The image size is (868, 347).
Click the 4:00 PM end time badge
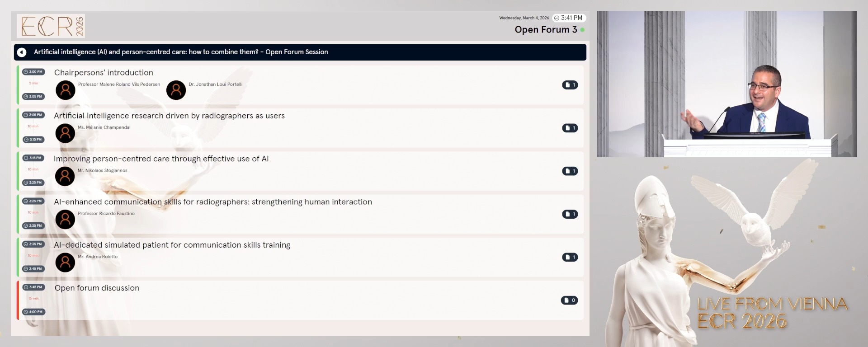[34, 312]
